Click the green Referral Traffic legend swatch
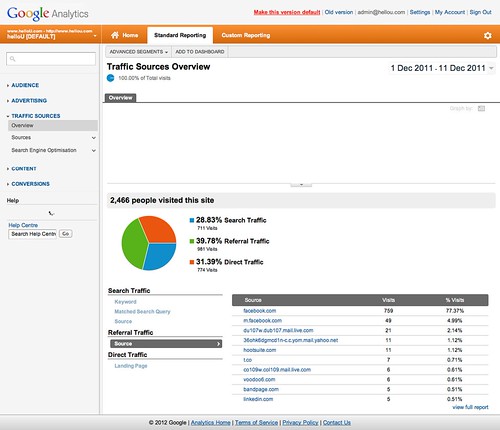The width and height of the screenshot is (500, 430). click(x=192, y=241)
